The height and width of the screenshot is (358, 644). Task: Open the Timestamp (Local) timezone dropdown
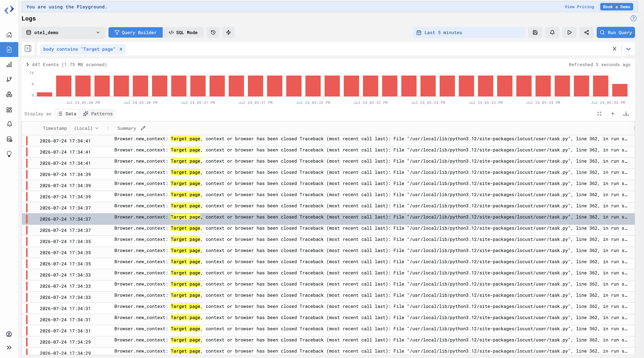86,128
